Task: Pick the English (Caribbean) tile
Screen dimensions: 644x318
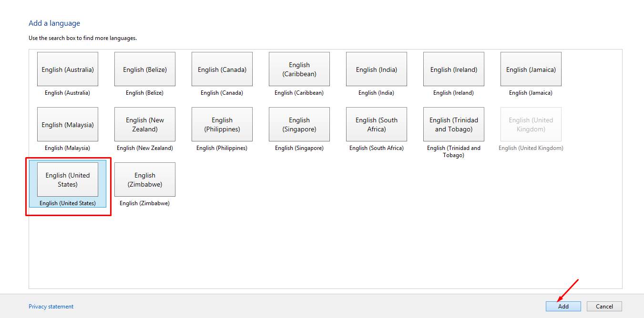Action: pyautogui.click(x=299, y=70)
